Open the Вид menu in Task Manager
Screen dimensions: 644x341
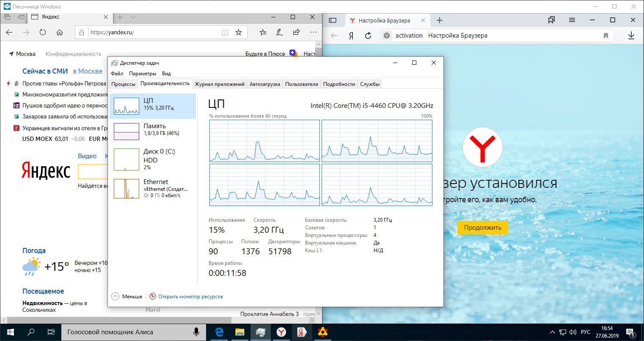(x=166, y=74)
